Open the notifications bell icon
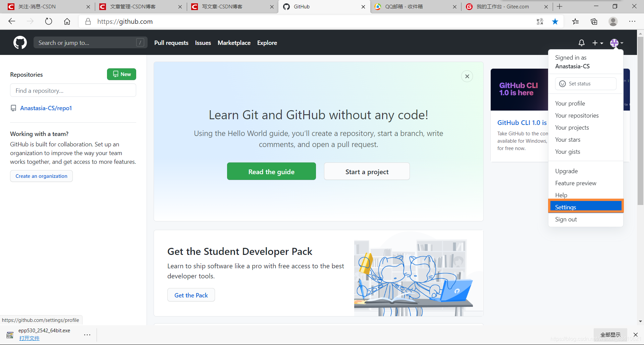 [x=582, y=43]
